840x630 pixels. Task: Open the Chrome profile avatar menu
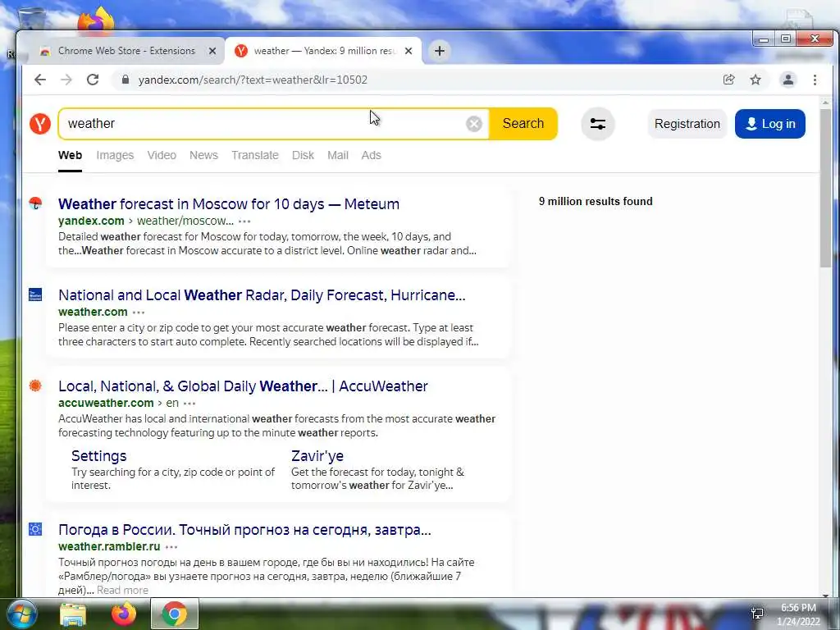(788, 80)
